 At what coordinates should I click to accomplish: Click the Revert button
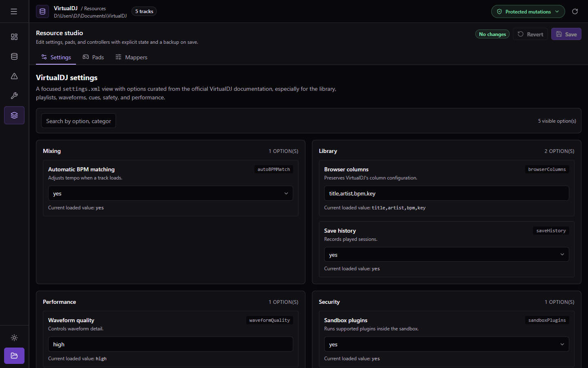530,34
